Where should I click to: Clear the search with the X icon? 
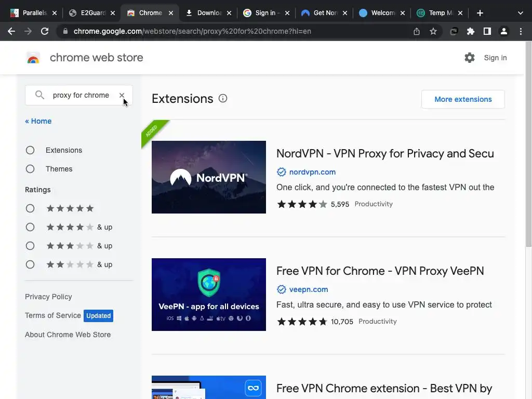coord(122,96)
